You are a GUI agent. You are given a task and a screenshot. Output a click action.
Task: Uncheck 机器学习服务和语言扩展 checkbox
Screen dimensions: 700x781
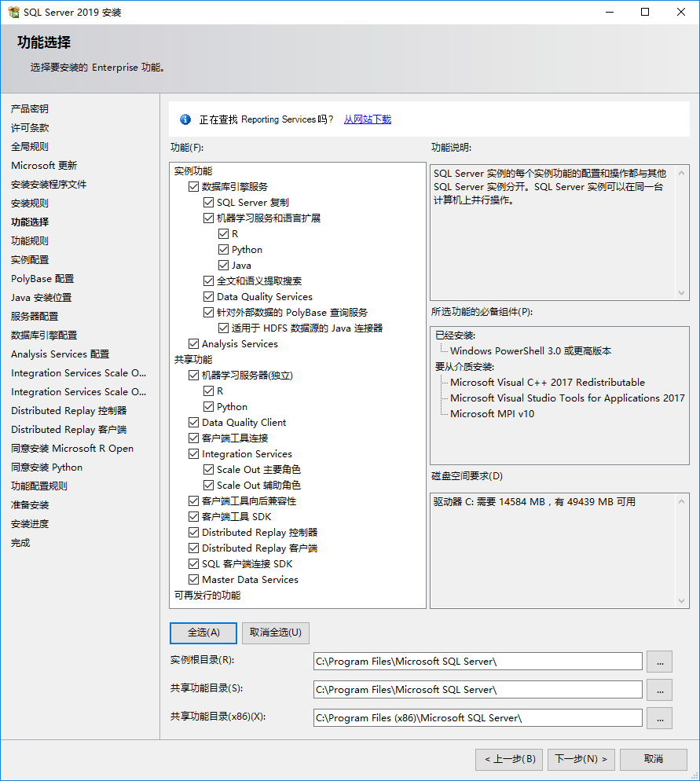(209, 218)
